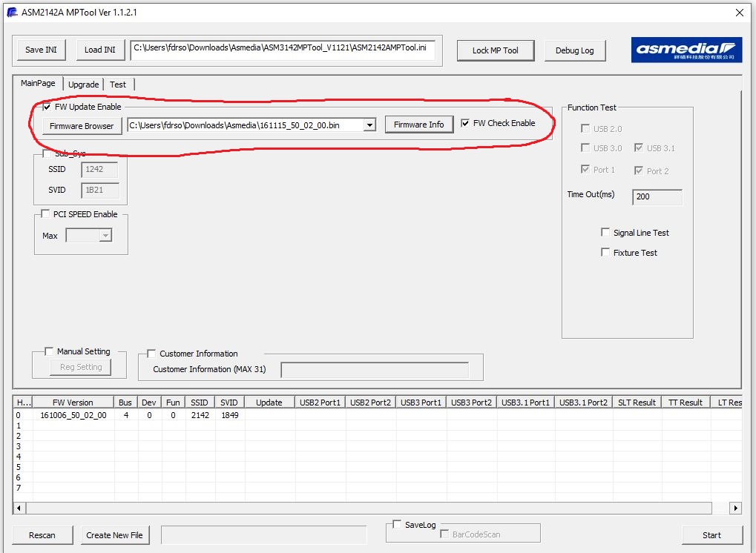Click the table's left scroll arrow

(x=19, y=509)
